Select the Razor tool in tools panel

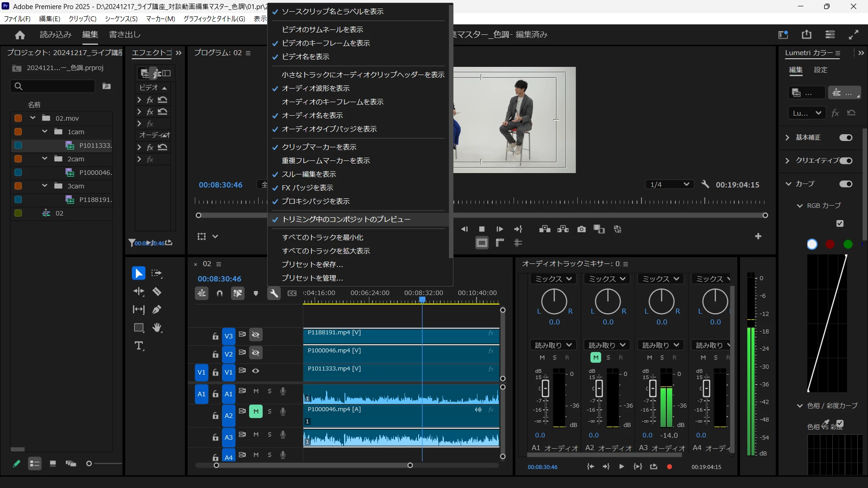pos(157,291)
